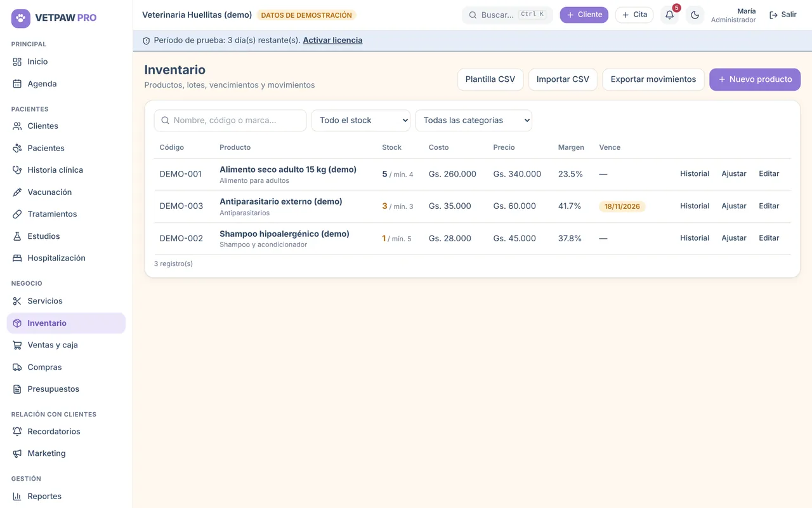
Task: Click the Ventas y caja cart icon
Action: 17,345
